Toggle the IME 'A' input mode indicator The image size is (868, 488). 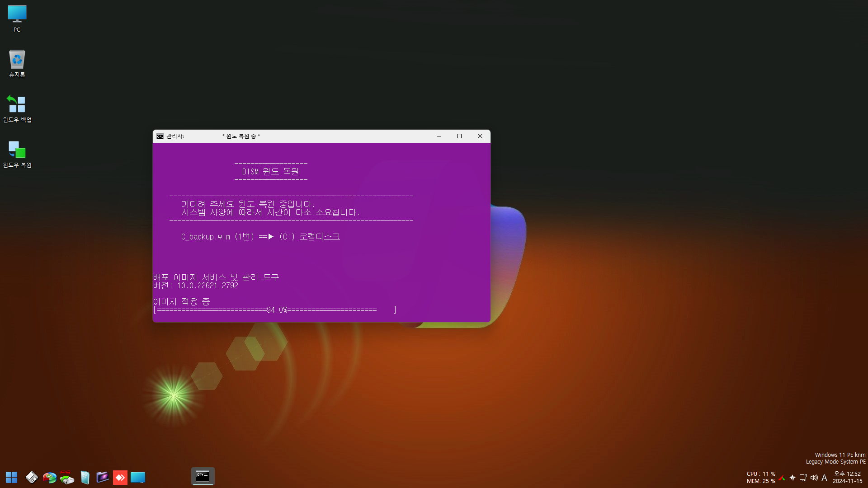(x=824, y=478)
